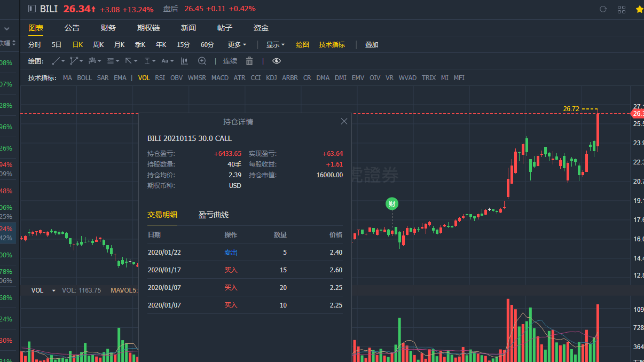
Task: Click the 买入 entry dated 2020/01/17
Action: (231, 270)
